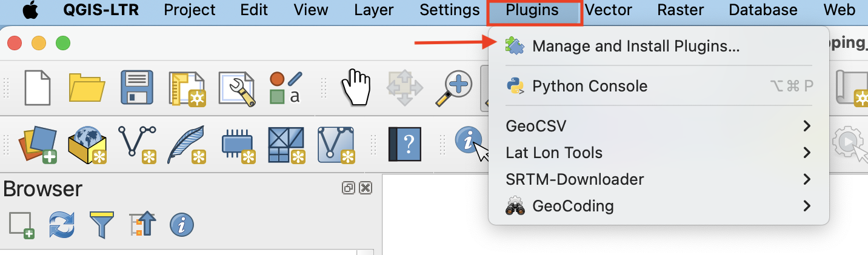Refresh the Browser panel
Screen dimensions: 868x255
[61, 224]
